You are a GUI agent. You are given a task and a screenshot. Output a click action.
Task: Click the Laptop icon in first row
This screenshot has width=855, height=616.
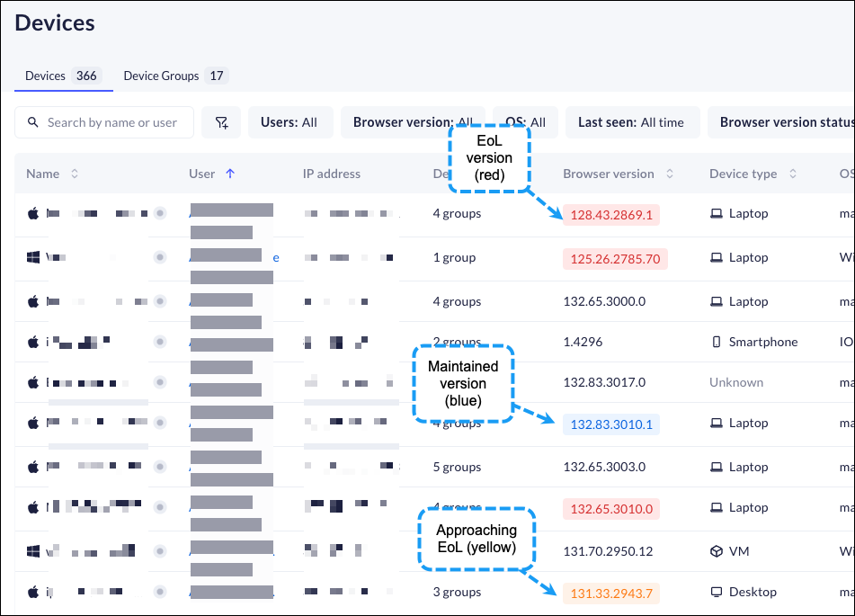click(x=717, y=214)
